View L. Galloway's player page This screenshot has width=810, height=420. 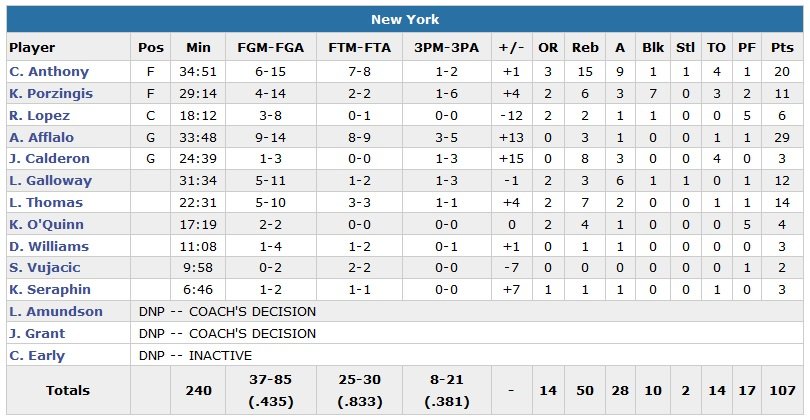click(51, 181)
